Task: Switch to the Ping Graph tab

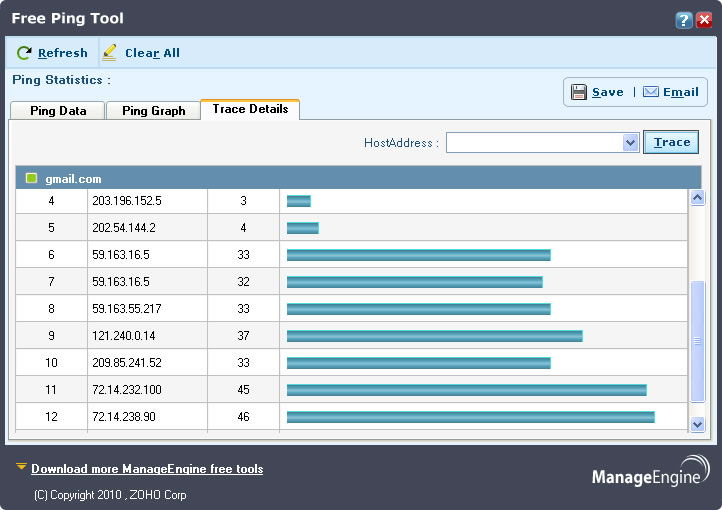Action: tap(153, 110)
